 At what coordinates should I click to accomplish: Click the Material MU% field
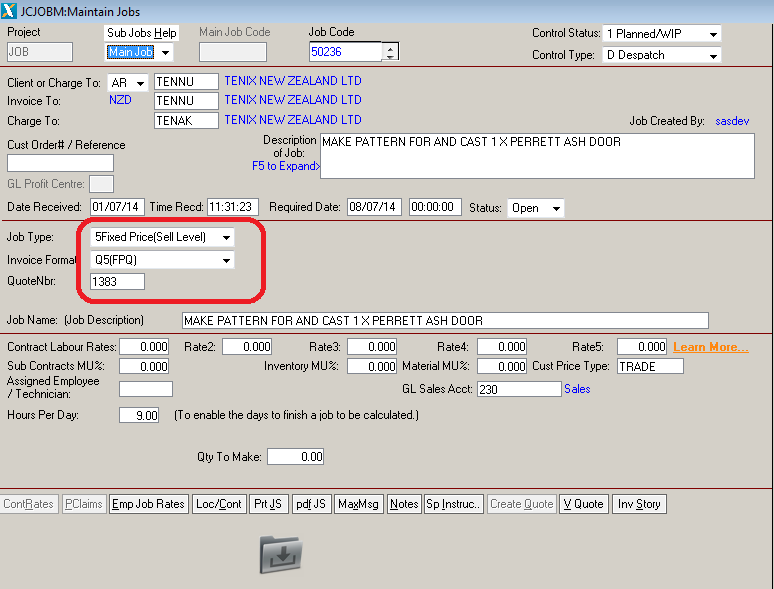(502, 366)
